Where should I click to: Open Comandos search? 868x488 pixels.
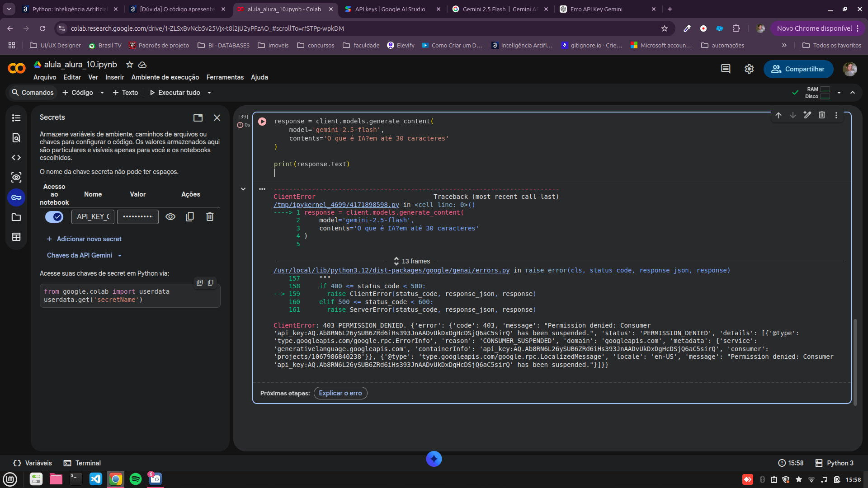point(33,93)
